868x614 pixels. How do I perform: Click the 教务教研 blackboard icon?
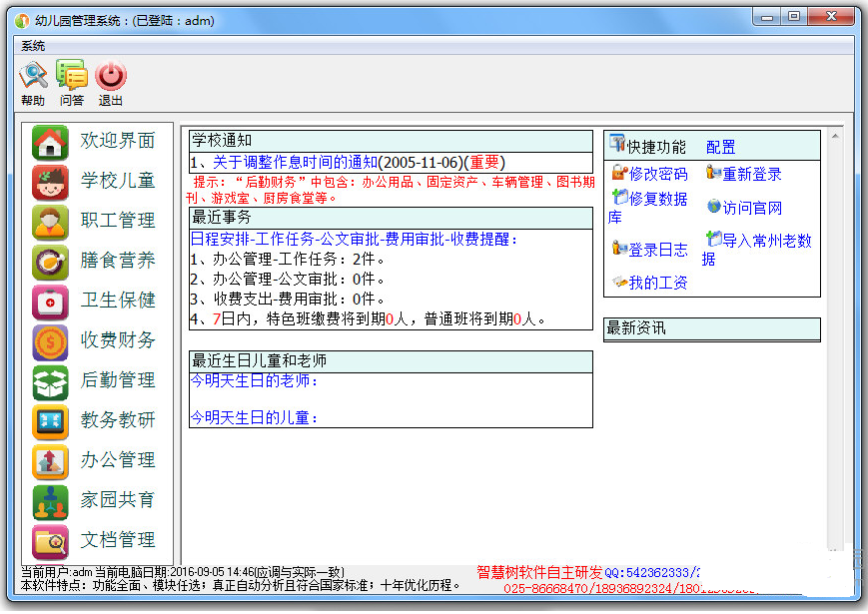pos(50,421)
